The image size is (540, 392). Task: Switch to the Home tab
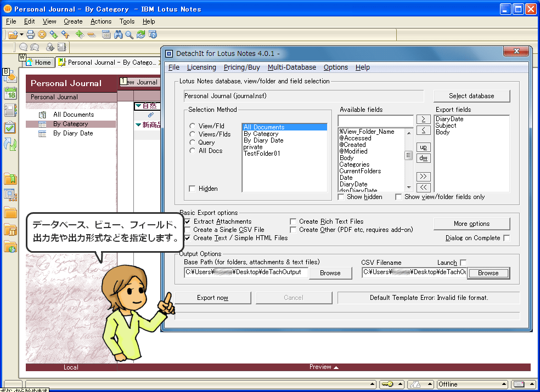click(x=39, y=63)
